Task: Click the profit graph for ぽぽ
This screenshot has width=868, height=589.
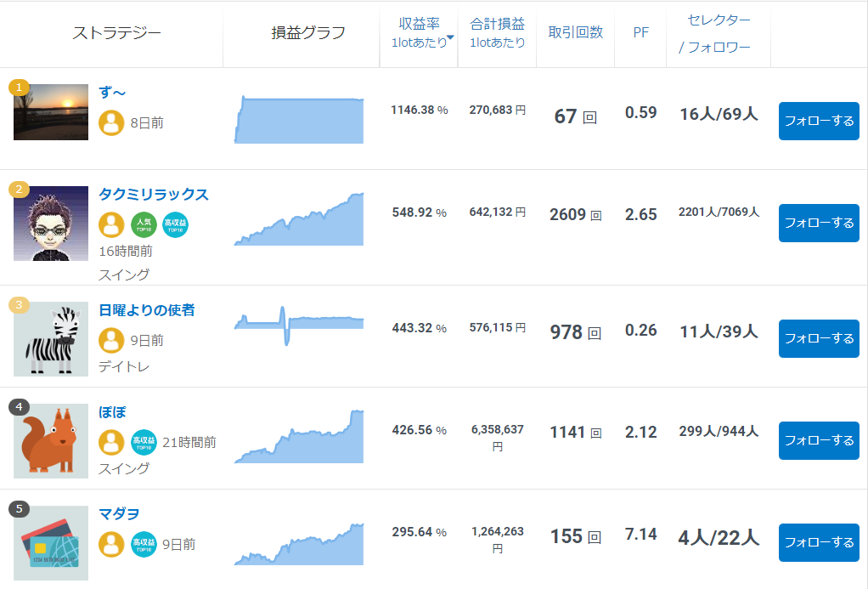Action: (x=299, y=437)
